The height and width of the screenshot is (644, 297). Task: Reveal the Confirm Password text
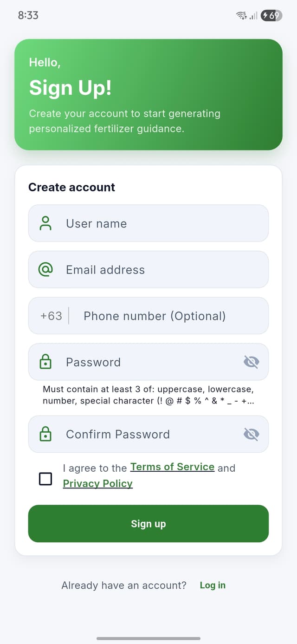[x=251, y=434]
